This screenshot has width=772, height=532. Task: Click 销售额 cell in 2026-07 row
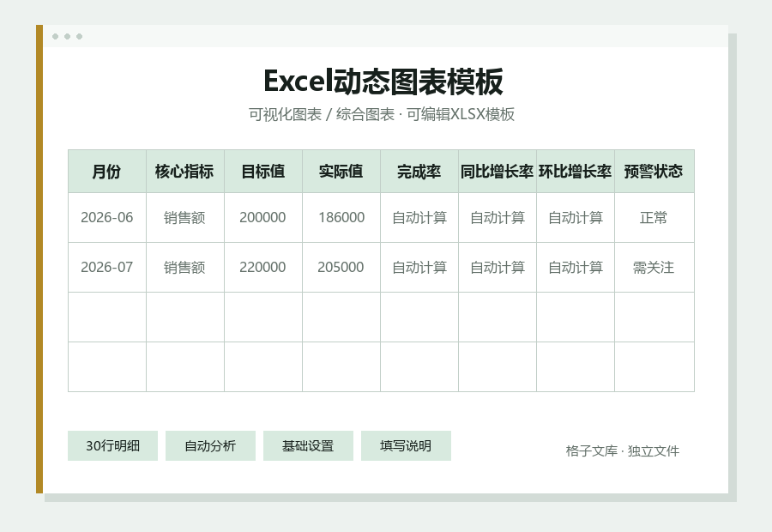point(185,268)
